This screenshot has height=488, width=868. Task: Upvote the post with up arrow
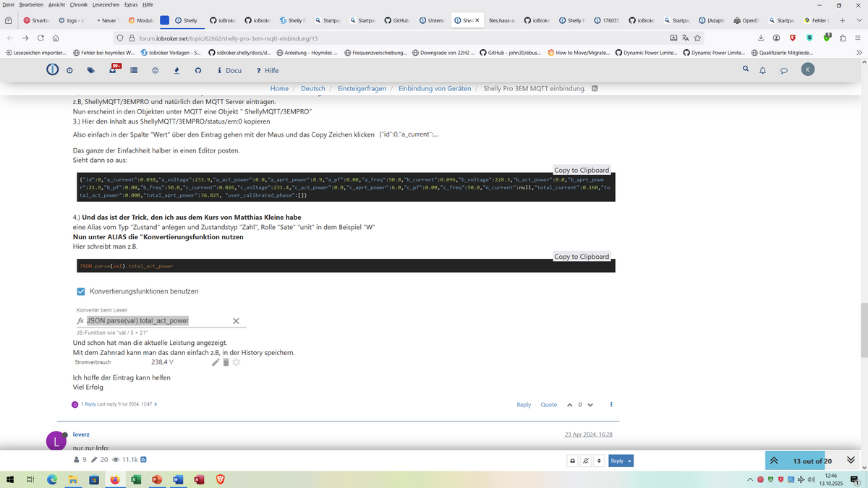coord(569,405)
